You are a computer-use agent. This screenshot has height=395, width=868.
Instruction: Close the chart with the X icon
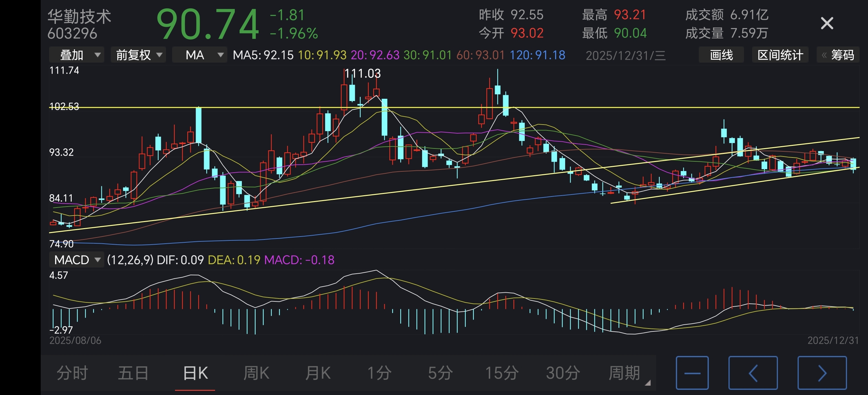click(x=827, y=24)
